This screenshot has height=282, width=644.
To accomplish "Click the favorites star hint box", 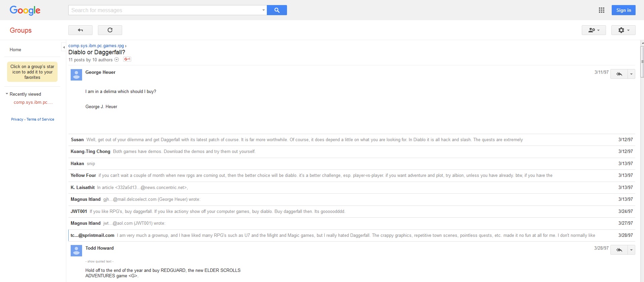I will point(32,72).
